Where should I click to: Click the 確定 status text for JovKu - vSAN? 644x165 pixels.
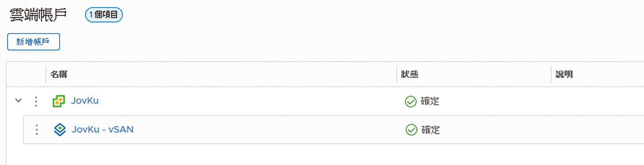click(x=431, y=130)
